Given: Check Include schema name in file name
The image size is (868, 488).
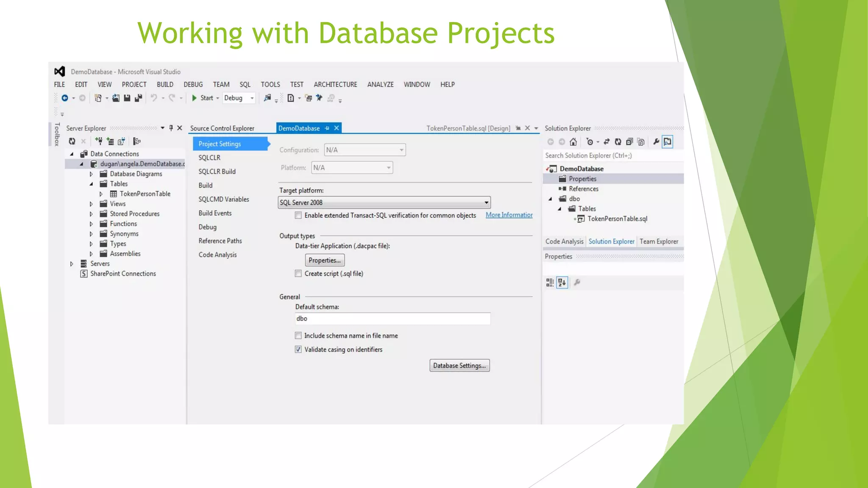Looking at the screenshot, I should point(298,335).
